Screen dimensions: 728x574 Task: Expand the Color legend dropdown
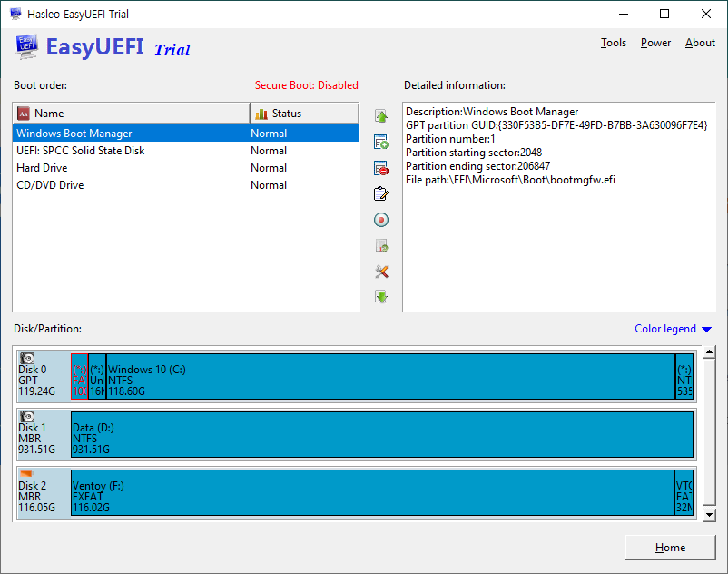[673, 329]
